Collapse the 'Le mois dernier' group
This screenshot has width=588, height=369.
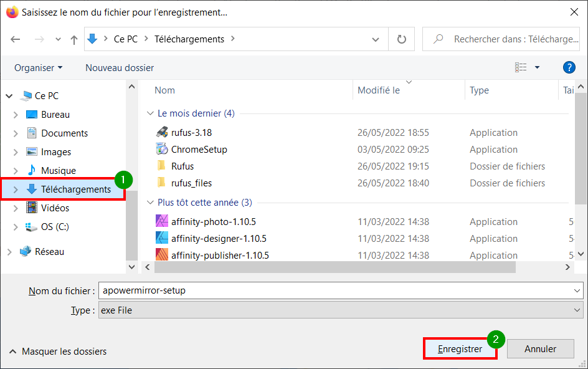(x=150, y=113)
